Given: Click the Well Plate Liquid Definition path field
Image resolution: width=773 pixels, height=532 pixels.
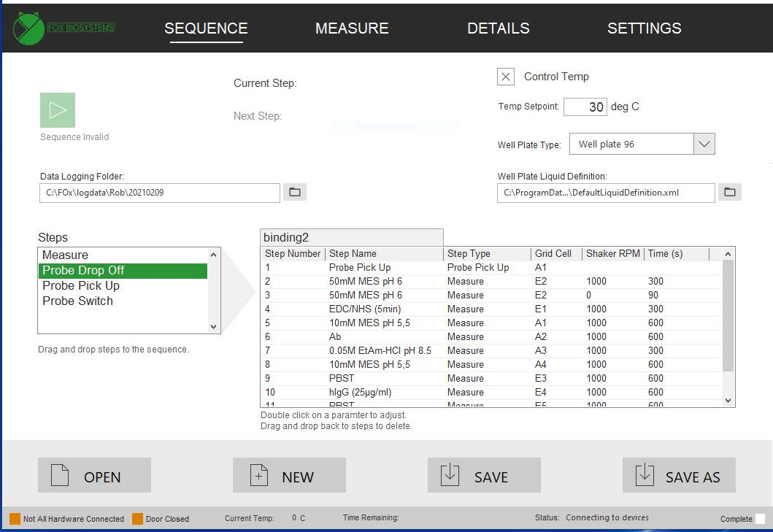Looking at the screenshot, I should [x=606, y=193].
